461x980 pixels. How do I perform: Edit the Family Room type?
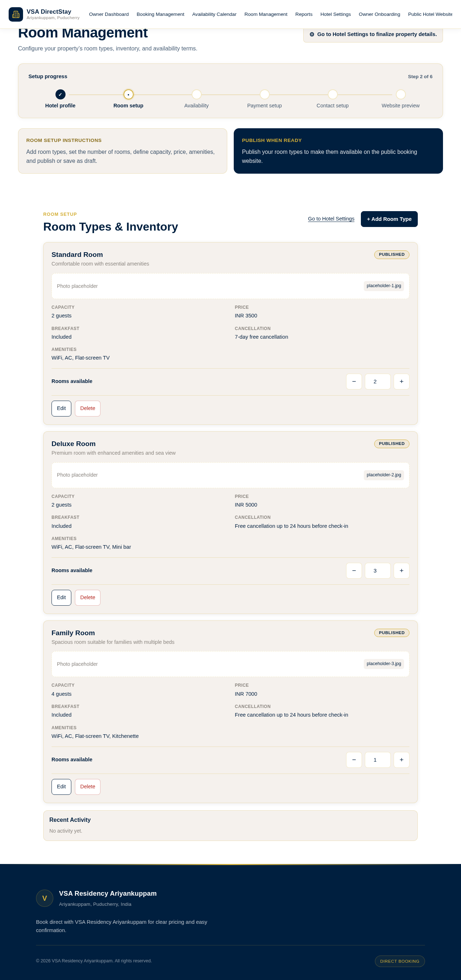[61, 787]
